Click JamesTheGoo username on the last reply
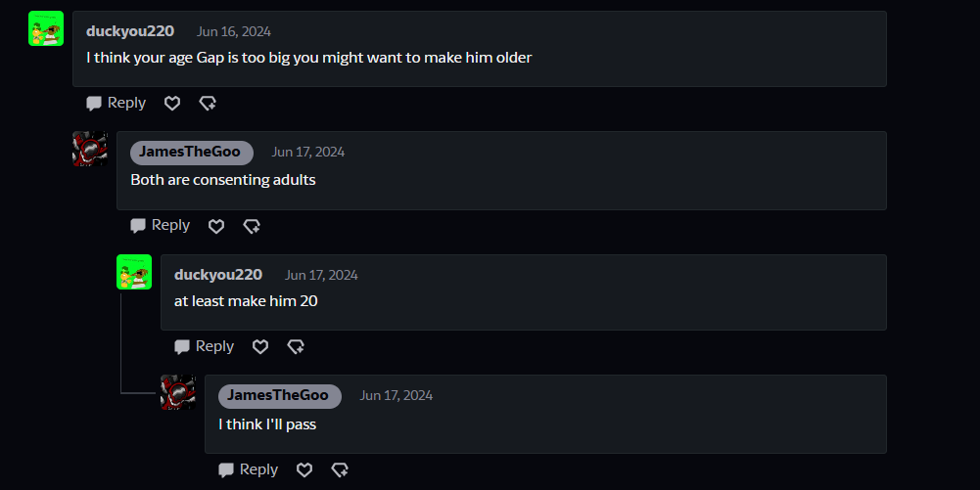Screen dimensions: 980x490 278,395
